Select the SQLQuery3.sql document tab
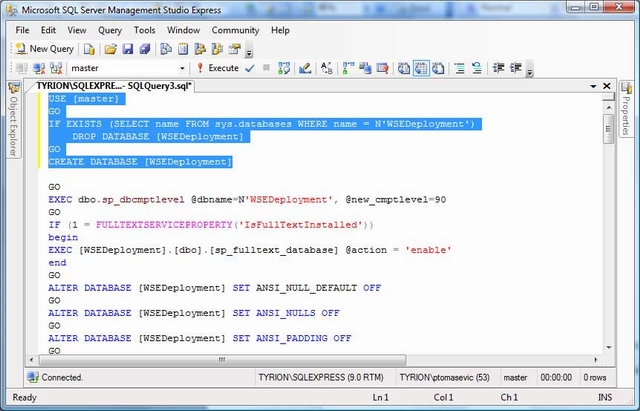 tap(113, 86)
